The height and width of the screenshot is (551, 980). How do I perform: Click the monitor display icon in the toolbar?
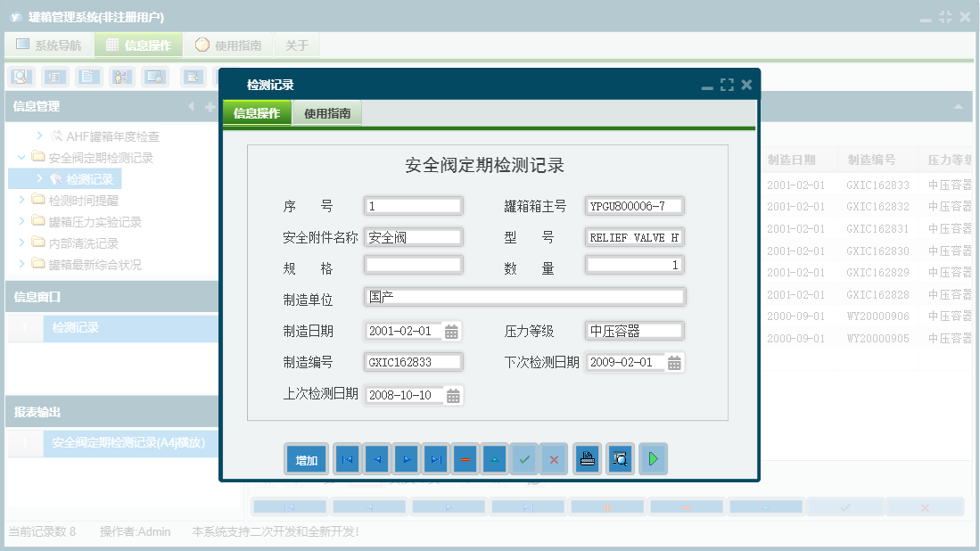(x=156, y=77)
